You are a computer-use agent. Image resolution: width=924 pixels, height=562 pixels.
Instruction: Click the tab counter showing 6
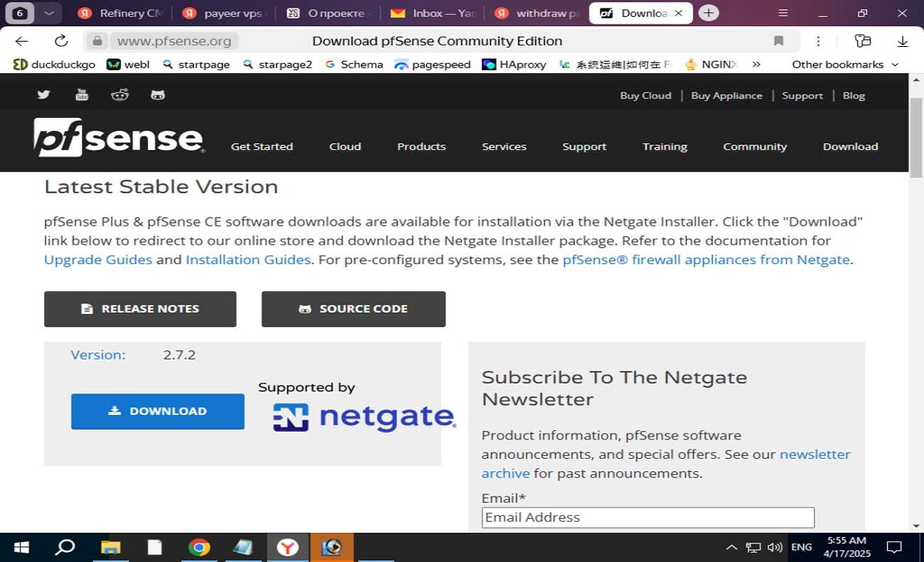click(x=20, y=13)
